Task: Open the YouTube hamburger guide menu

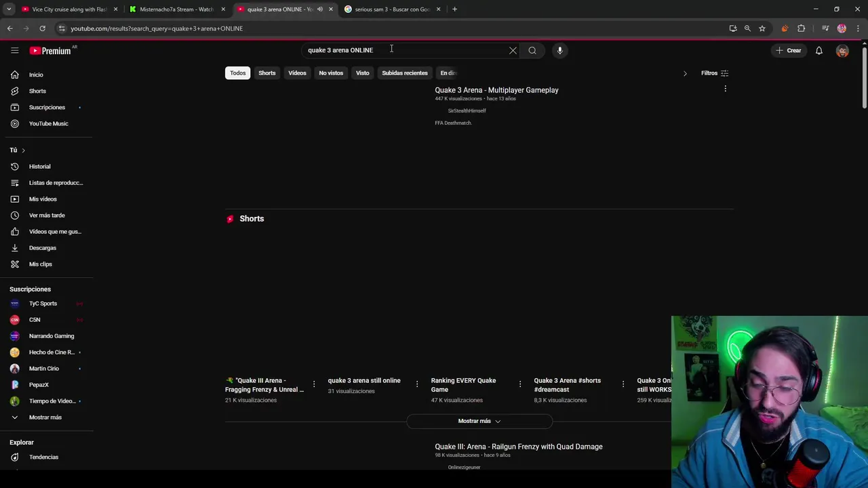Action: 14,50
